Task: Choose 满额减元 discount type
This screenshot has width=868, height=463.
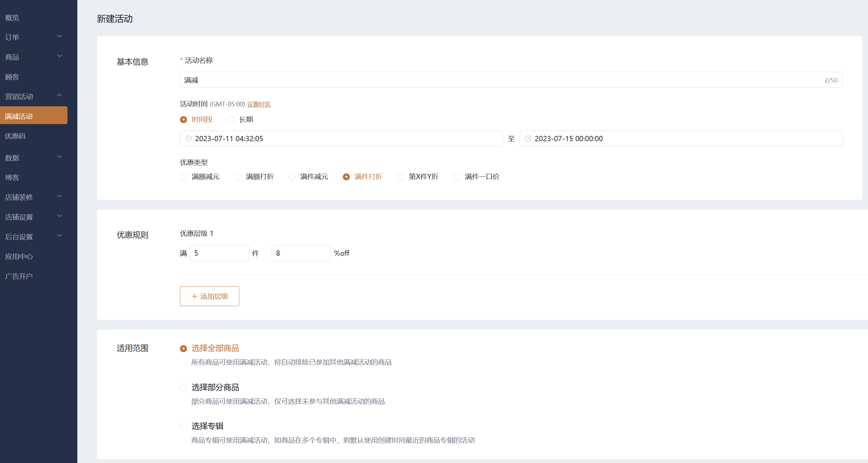Action: coord(183,177)
